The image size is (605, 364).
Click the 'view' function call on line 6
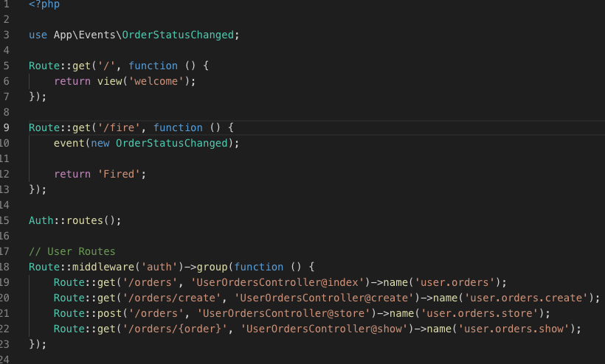110,81
